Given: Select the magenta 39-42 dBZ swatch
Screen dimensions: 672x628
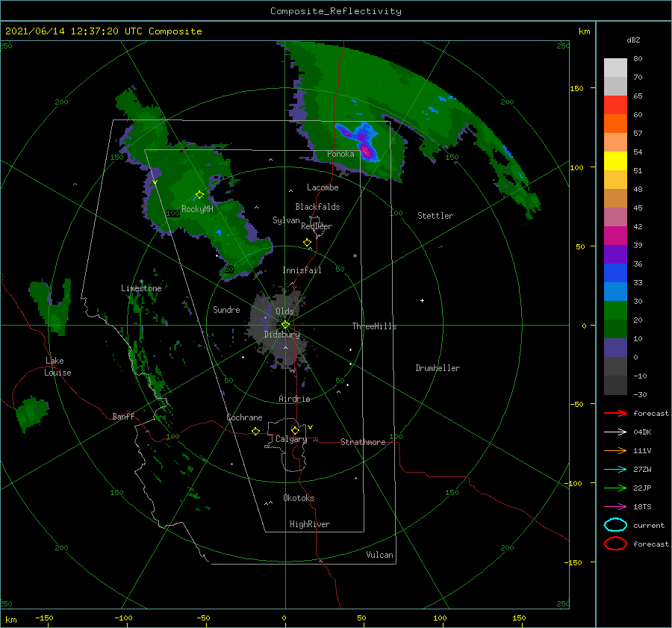Looking at the screenshot, I should coord(615,236).
